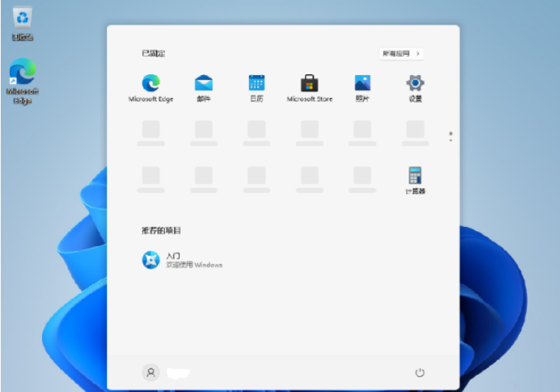The width and height of the screenshot is (560, 392).
Task: Select the Recycle Bin desktop icon
Action: pos(22,23)
